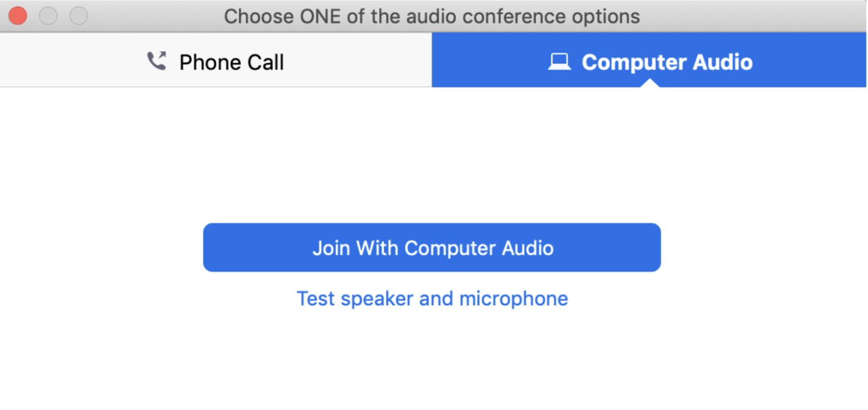The width and height of the screenshot is (868, 410).
Task: Click the 'Phone Call' text label
Action: 232,62
